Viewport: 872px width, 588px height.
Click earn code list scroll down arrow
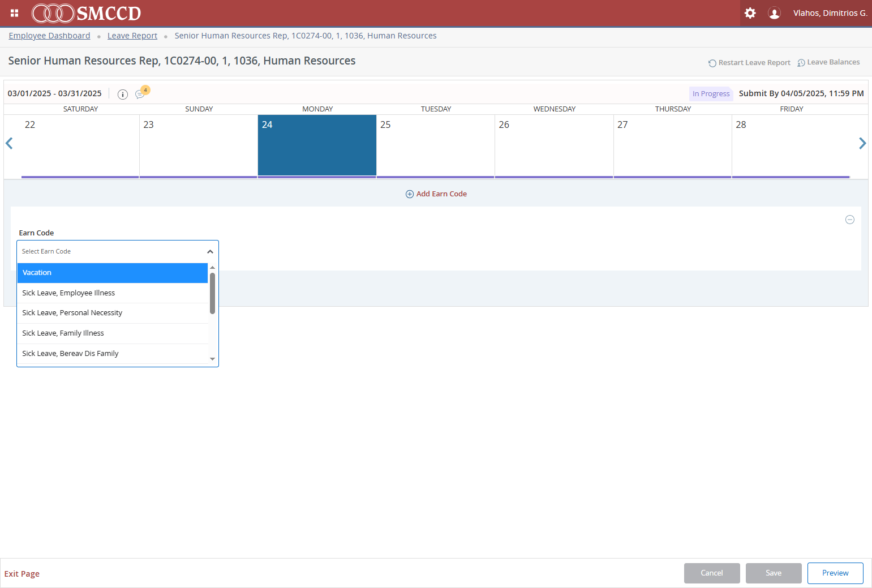tap(212, 359)
